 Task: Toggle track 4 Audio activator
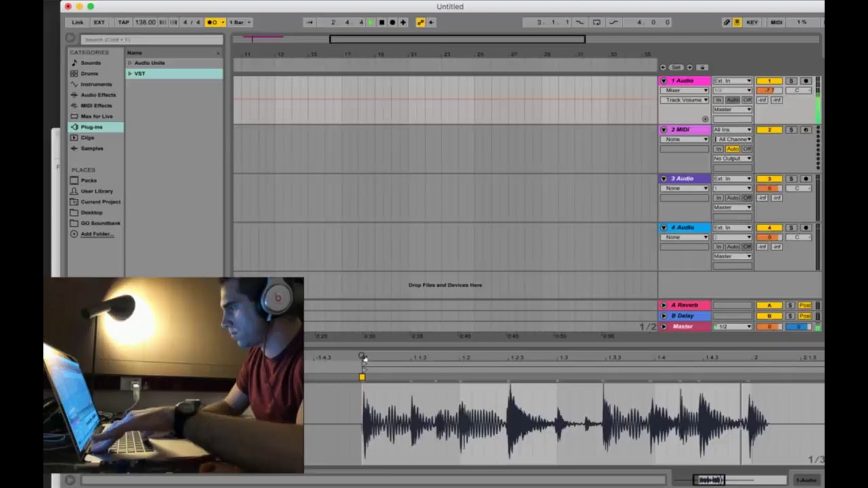(x=769, y=228)
